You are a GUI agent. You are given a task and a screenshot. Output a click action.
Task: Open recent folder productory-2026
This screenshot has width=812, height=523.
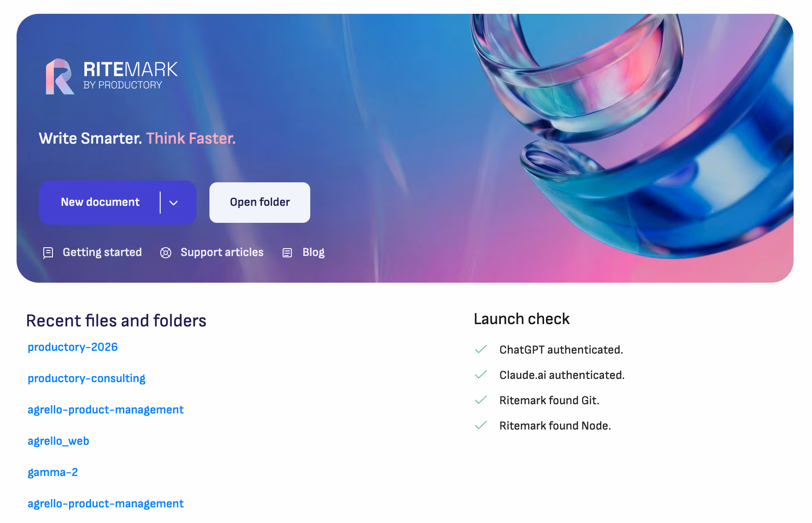(73, 347)
